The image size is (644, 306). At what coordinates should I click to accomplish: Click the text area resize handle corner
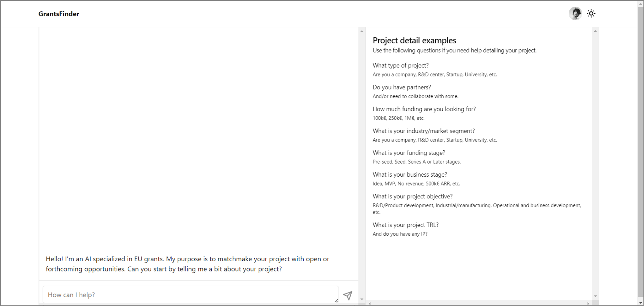[x=336, y=301]
